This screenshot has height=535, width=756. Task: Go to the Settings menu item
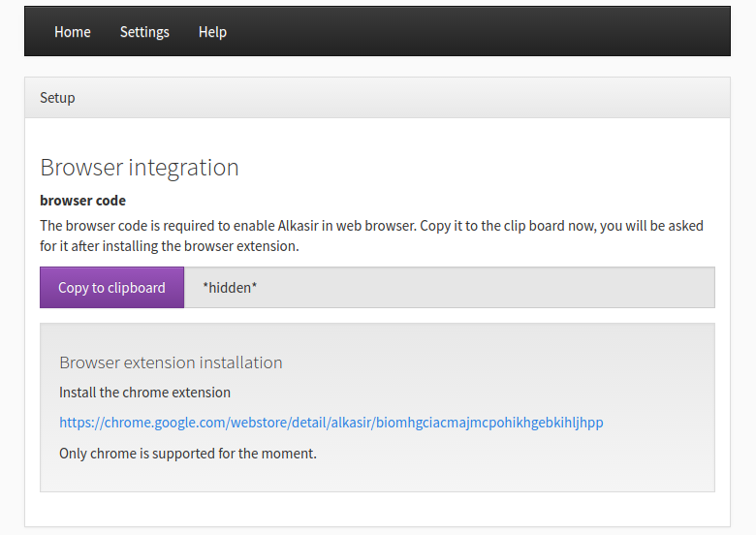144,32
